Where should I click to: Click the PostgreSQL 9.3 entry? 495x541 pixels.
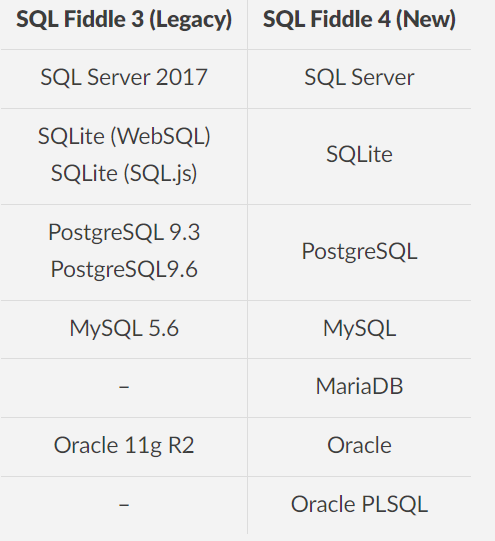pyautogui.click(x=124, y=233)
